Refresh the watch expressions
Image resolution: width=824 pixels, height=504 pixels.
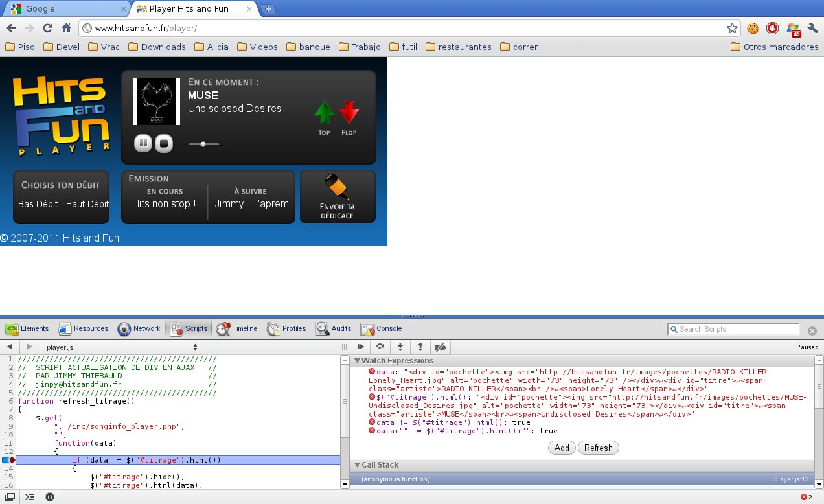point(598,448)
